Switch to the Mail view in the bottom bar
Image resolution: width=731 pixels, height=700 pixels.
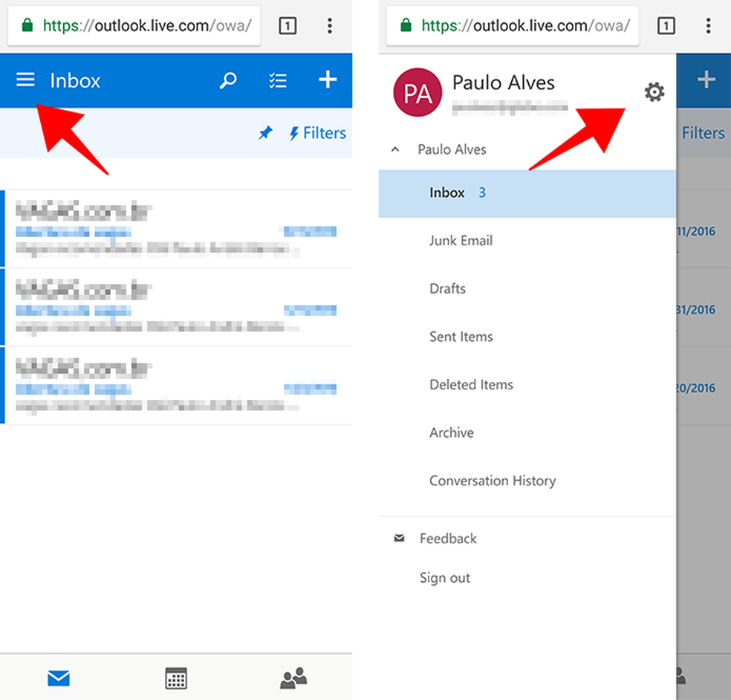pyautogui.click(x=59, y=678)
